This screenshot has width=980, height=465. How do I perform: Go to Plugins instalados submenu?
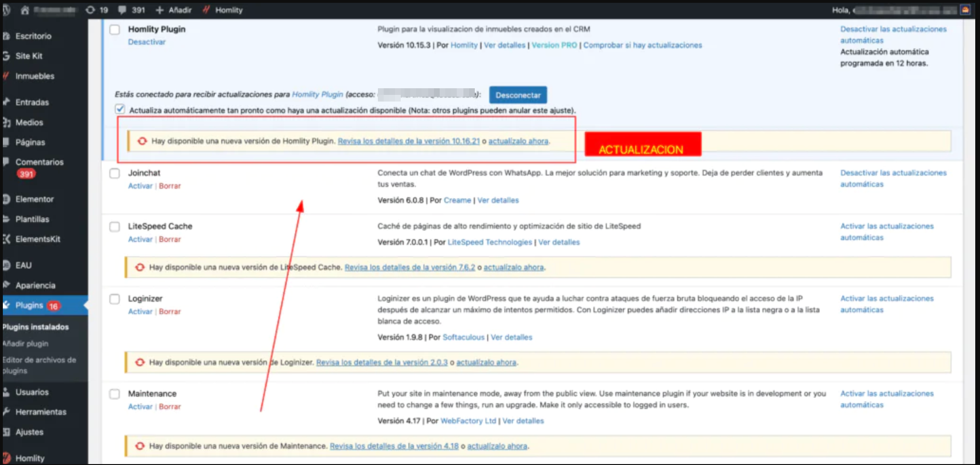tap(35, 327)
